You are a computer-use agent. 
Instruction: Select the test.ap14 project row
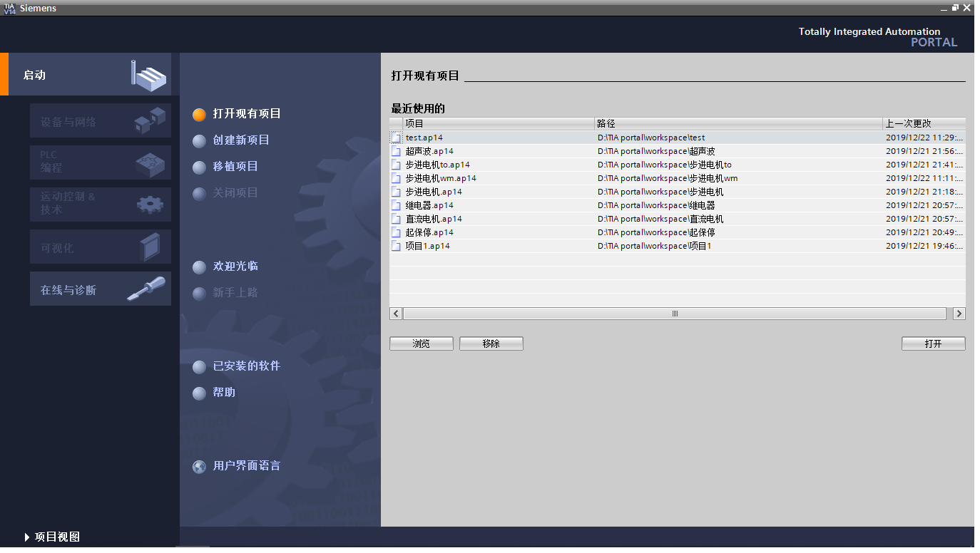[x=678, y=138]
